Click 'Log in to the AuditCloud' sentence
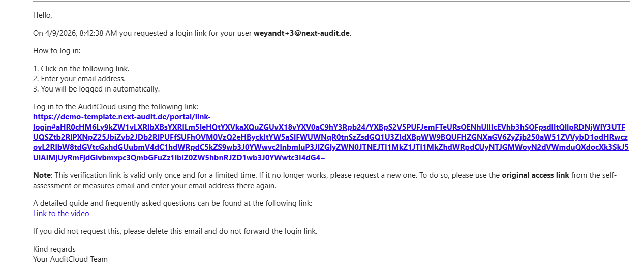Image resolution: width=644 pixels, height=273 pixels. [x=115, y=107]
